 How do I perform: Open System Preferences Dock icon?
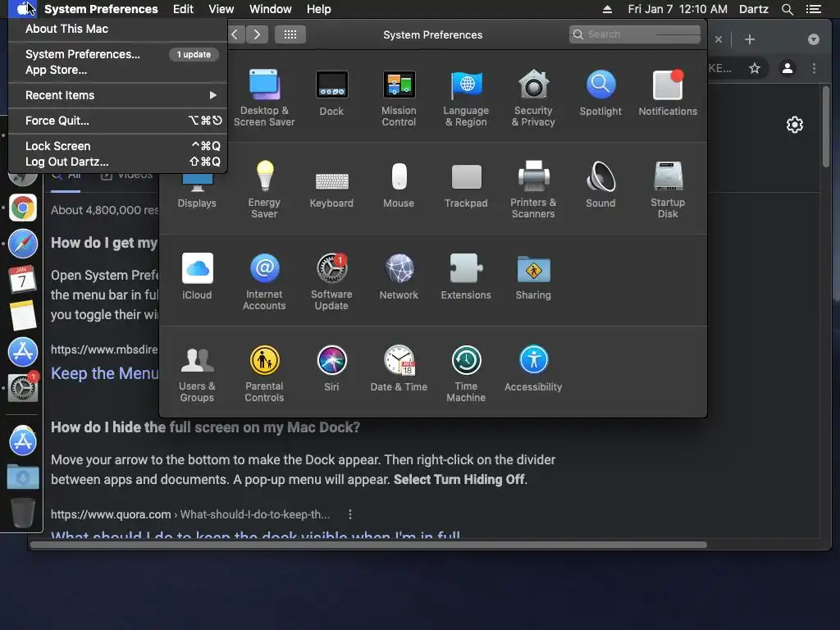pyautogui.click(x=22, y=387)
